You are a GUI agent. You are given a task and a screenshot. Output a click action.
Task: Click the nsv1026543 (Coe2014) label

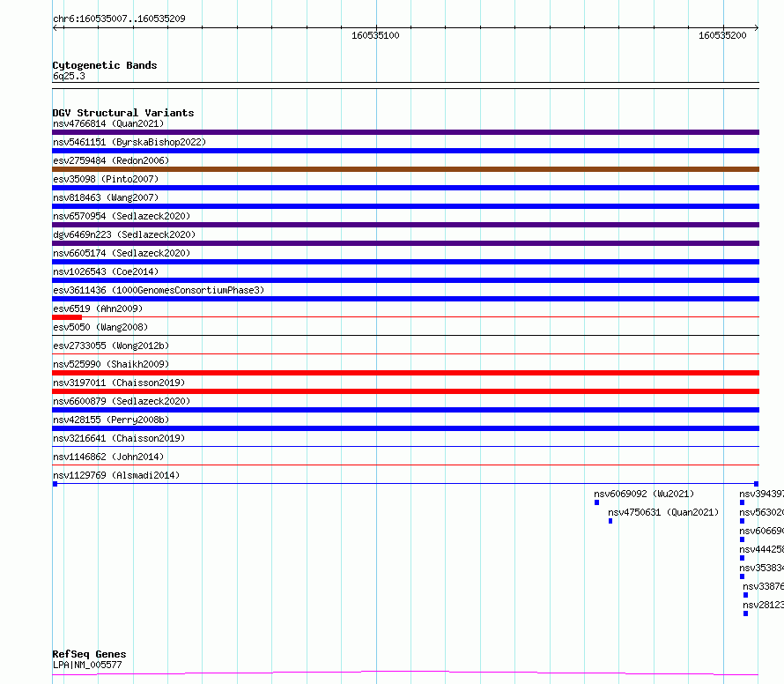tap(106, 271)
